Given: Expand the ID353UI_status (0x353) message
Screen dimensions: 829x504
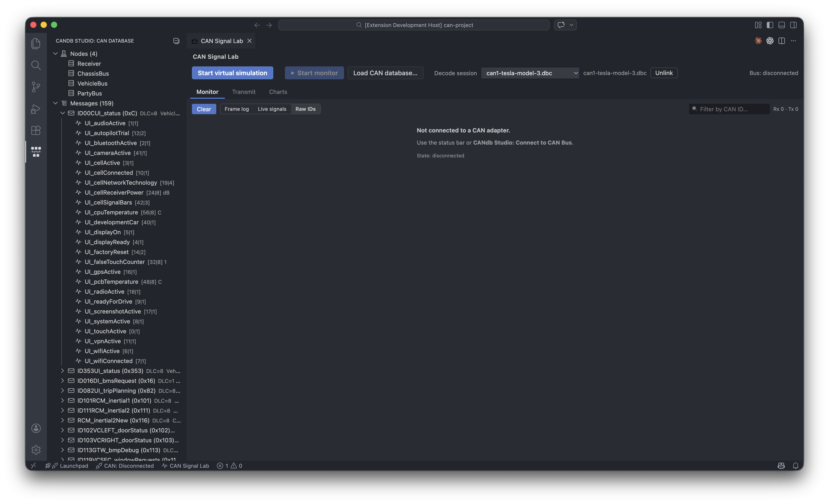Looking at the screenshot, I should click(63, 371).
